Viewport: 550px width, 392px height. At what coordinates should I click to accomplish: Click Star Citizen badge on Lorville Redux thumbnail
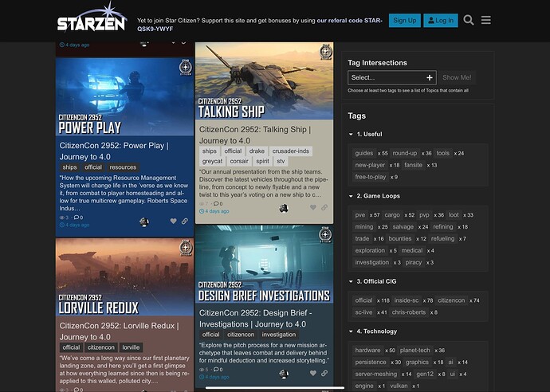click(x=186, y=248)
